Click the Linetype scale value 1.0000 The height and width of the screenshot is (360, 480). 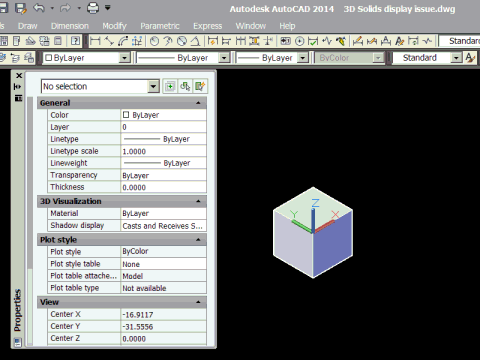(x=163, y=151)
